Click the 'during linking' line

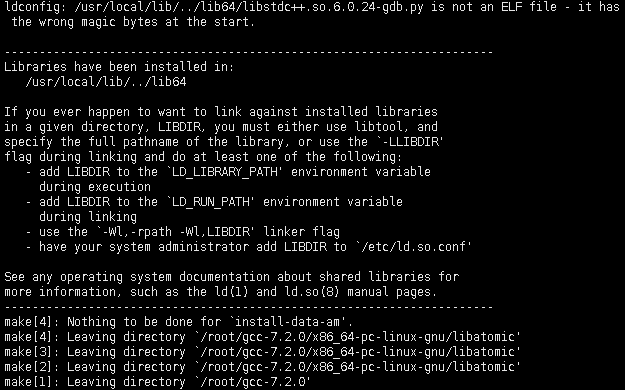[x=88, y=217]
